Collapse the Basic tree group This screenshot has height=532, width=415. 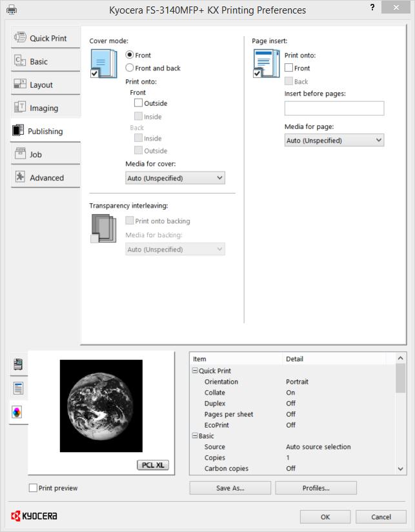pos(195,436)
